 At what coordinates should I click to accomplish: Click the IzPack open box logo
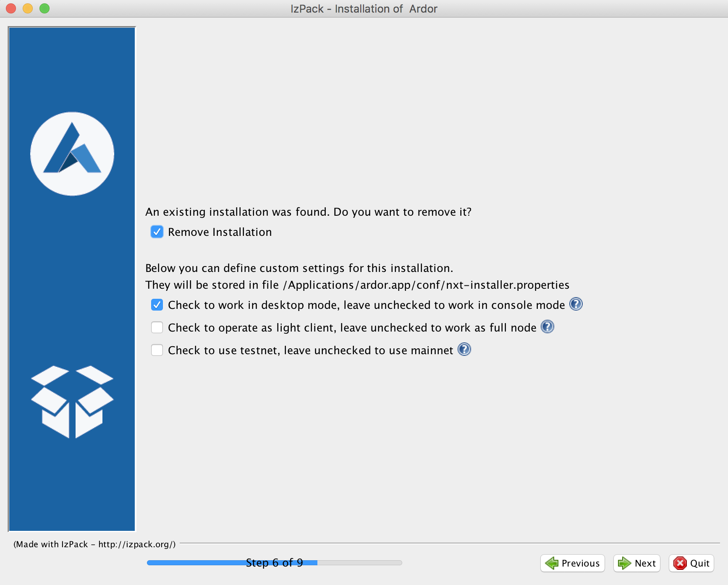(x=72, y=402)
